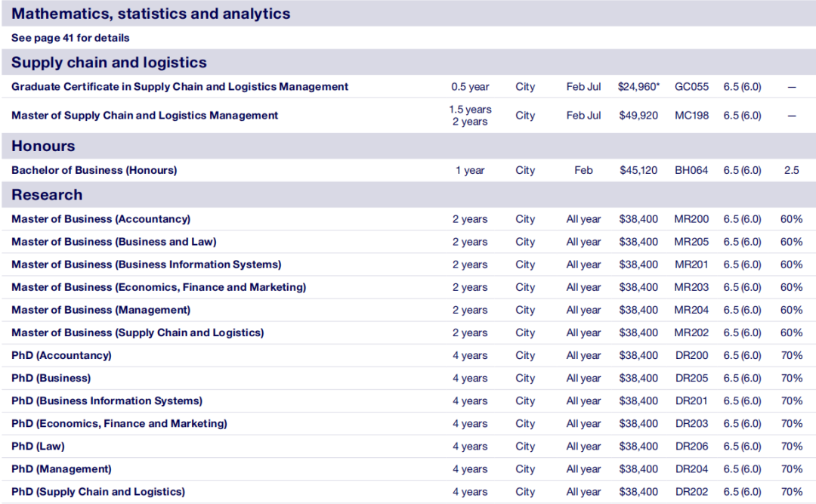Select Master of Business (Business Information Systems)
Image resolution: width=816 pixels, height=504 pixels.
point(147,264)
